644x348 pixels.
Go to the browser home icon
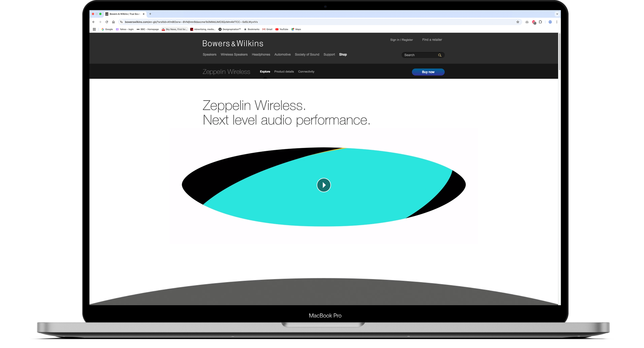pos(113,22)
